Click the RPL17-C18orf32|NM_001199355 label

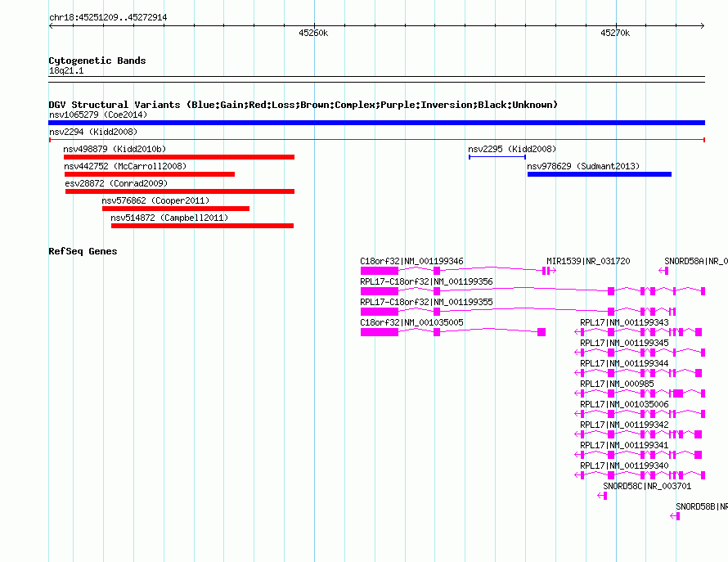click(x=426, y=303)
